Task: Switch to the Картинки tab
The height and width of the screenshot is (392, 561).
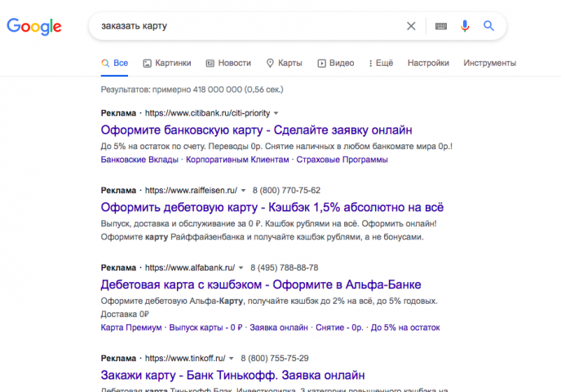Action: click(167, 64)
